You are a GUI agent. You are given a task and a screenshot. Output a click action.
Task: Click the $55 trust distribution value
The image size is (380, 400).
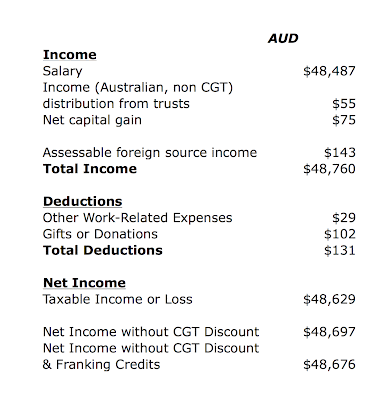pos(344,104)
